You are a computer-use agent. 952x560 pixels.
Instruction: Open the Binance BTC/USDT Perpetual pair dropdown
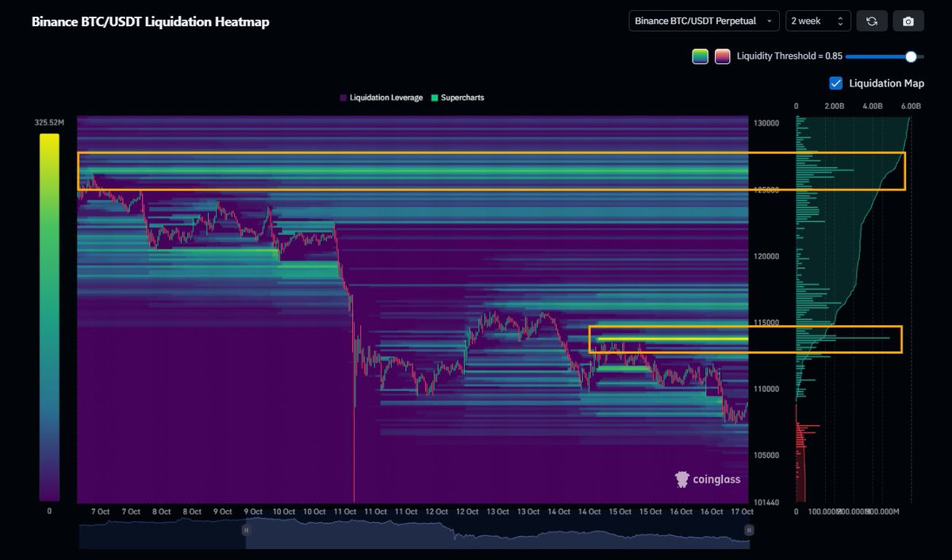704,21
